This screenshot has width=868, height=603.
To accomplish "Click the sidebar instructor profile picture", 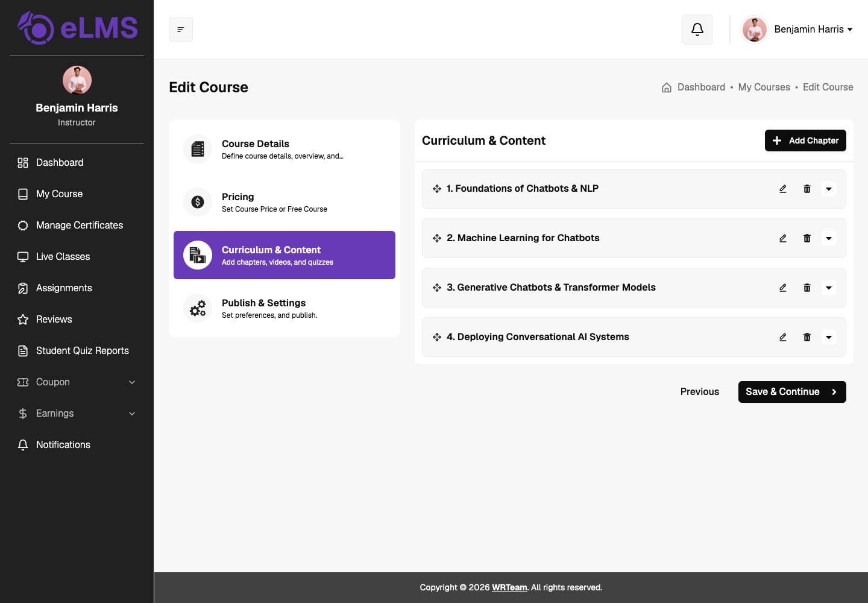I will click(77, 80).
